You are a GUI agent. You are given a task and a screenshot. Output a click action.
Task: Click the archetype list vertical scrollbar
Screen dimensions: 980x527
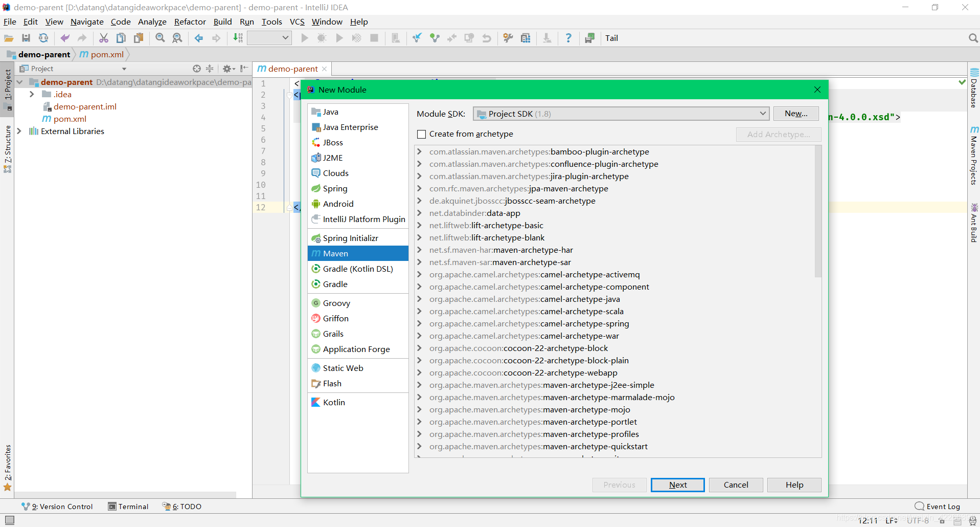(x=818, y=212)
